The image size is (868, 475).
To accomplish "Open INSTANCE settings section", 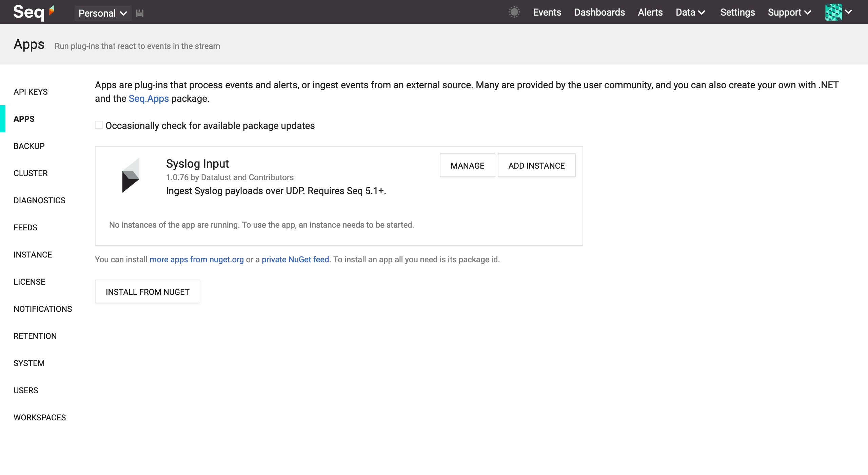I will (x=33, y=254).
